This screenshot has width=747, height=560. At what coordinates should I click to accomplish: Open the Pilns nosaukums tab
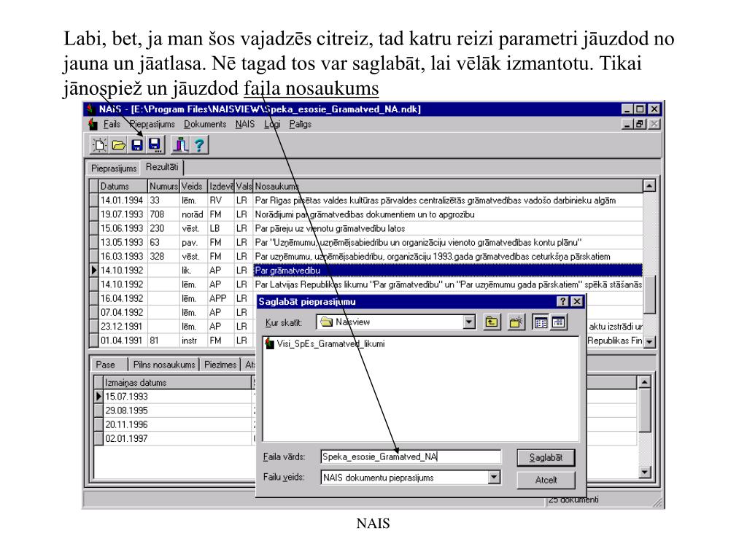pyautogui.click(x=164, y=365)
